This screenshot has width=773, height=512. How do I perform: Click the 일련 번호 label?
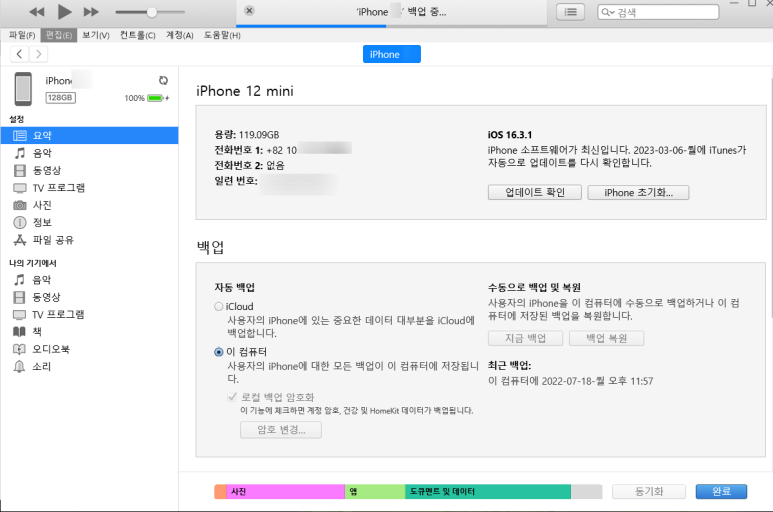coord(236,181)
